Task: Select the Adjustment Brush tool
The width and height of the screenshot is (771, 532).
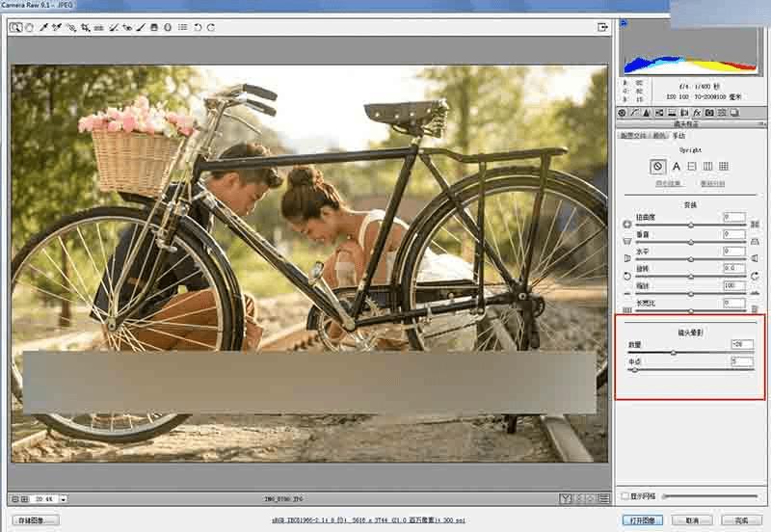Action: (x=141, y=28)
